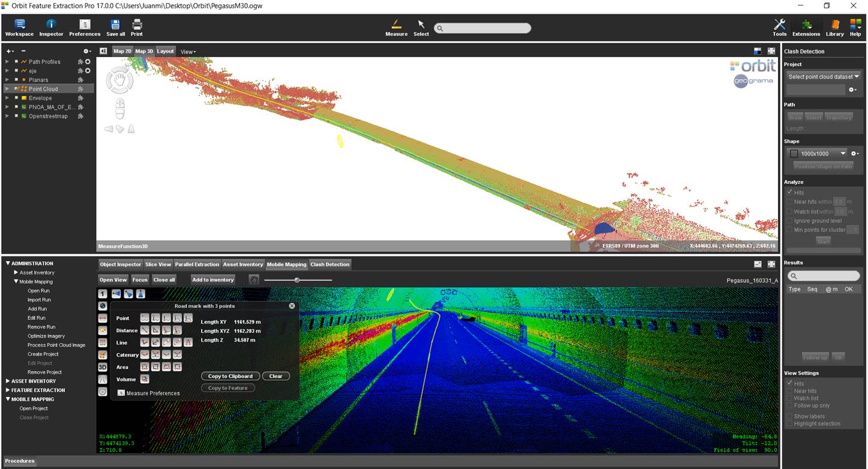Toggle Hits checkbox in View Settings

pos(790,384)
